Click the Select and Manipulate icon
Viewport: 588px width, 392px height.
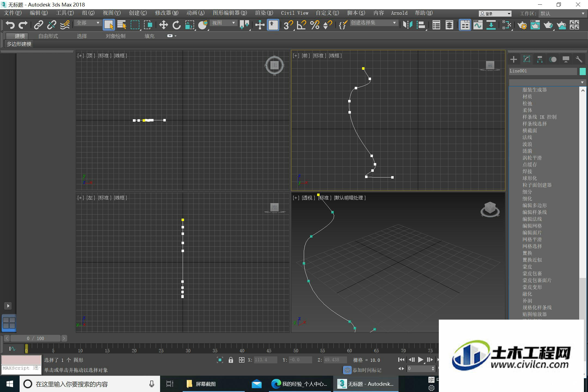pos(260,25)
